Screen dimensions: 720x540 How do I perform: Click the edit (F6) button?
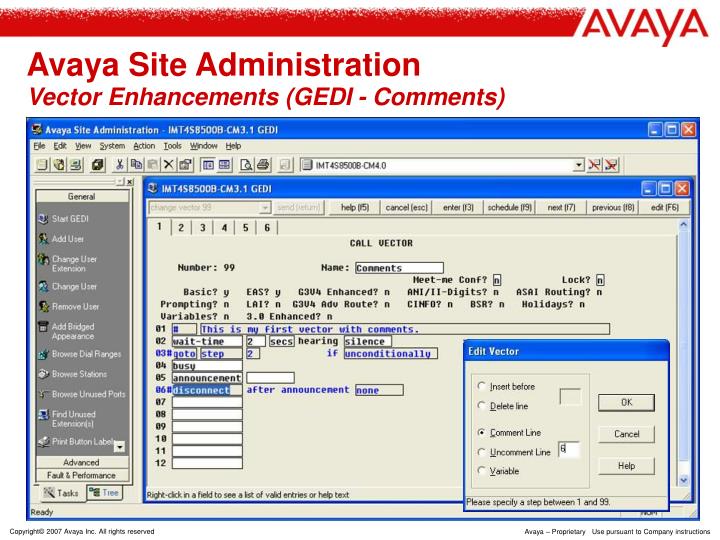[664, 208]
